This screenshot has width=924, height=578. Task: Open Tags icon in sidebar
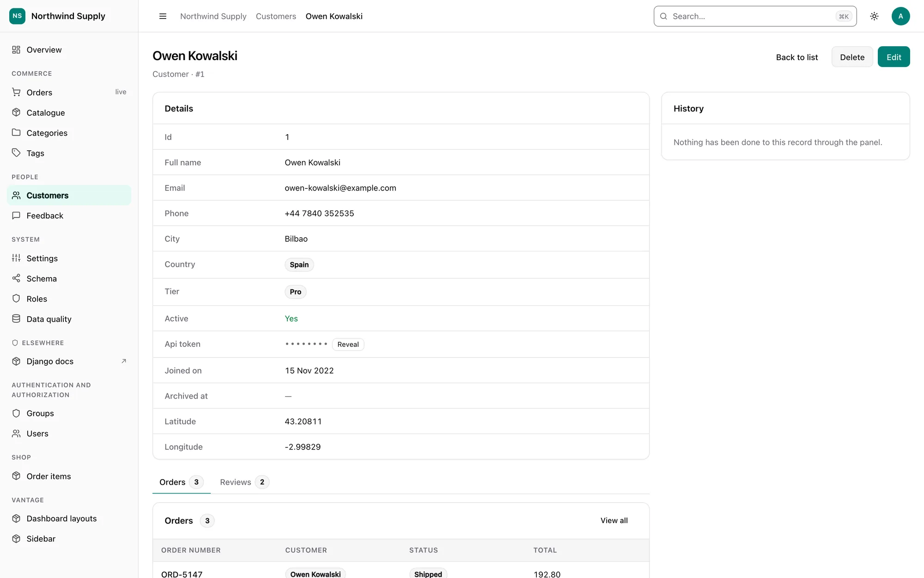16,153
